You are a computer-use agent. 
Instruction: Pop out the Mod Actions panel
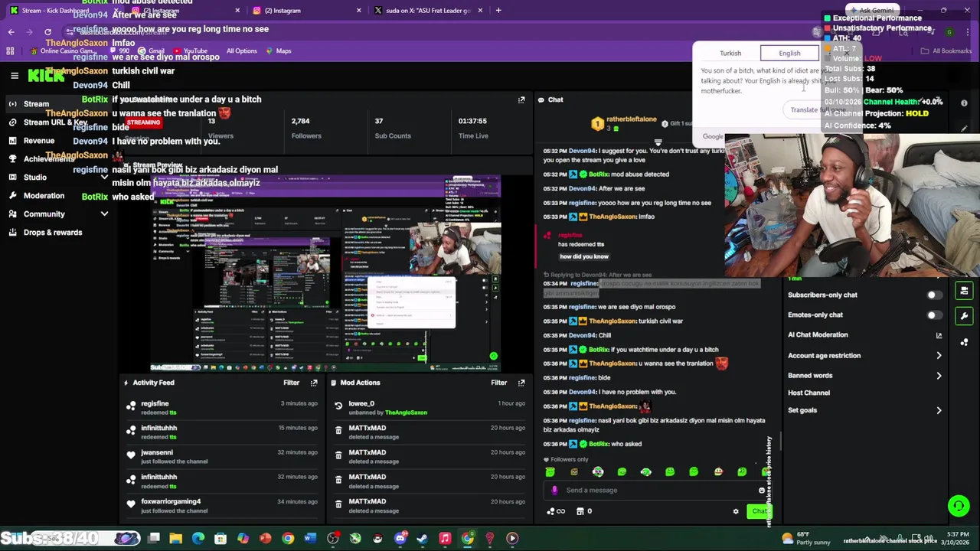[x=521, y=383]
